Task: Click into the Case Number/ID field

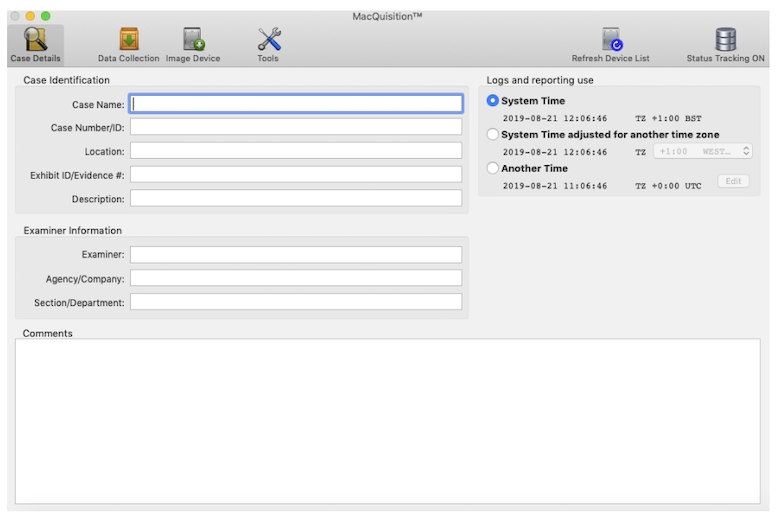Action: point(296,127)
